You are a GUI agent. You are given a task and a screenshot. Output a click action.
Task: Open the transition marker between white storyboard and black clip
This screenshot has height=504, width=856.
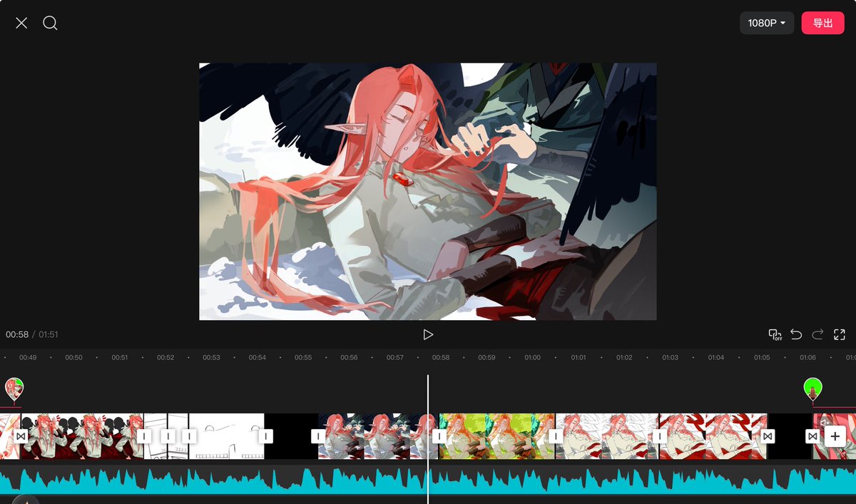point(265,436)
